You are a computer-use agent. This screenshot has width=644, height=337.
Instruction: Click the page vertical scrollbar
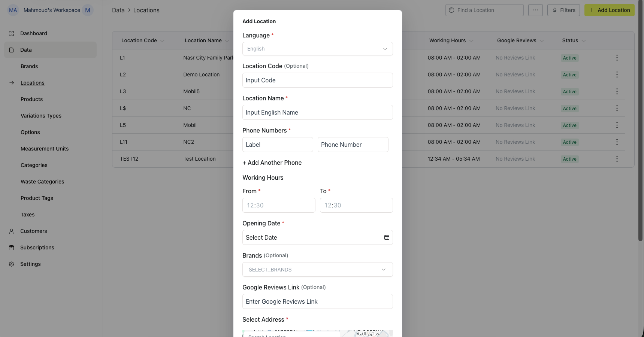click(x=641, y=121)
